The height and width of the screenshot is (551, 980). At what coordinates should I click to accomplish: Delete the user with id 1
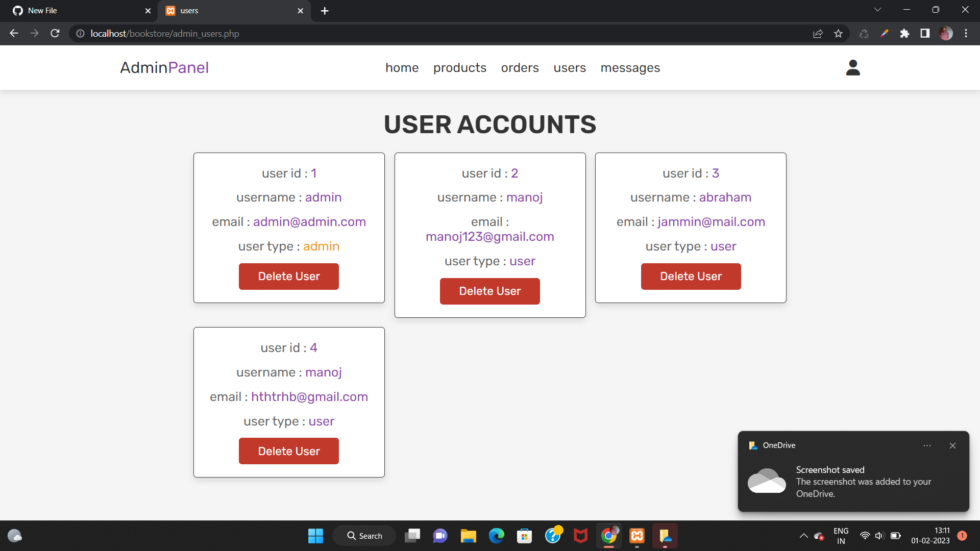289,276
